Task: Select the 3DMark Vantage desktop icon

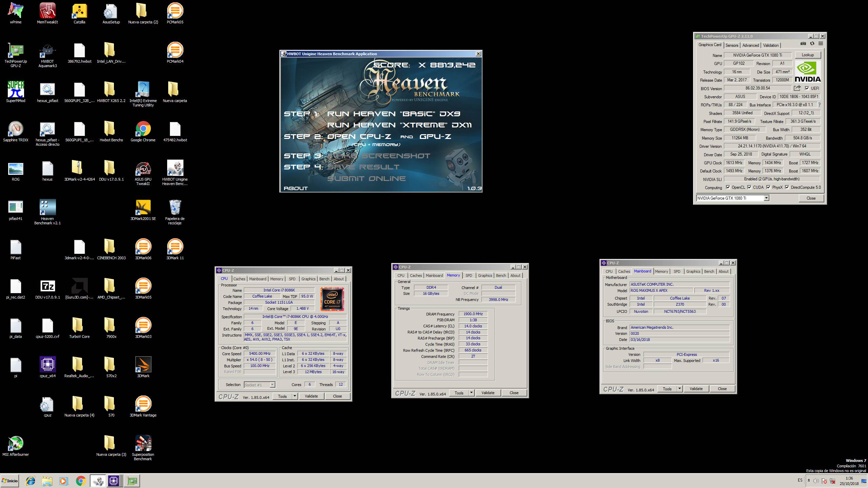Action: [143, 406]
